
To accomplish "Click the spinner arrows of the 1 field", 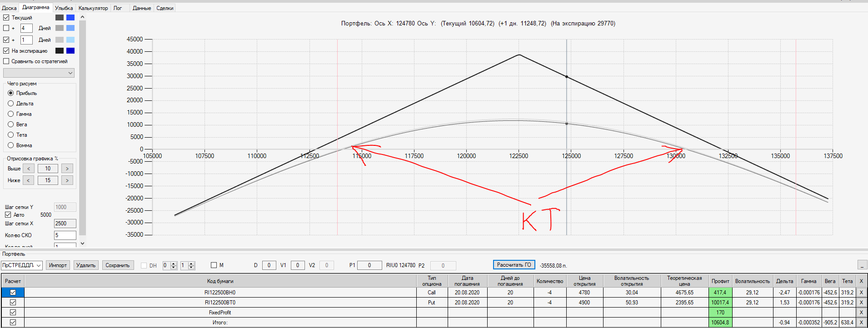I will pos(191,265).
